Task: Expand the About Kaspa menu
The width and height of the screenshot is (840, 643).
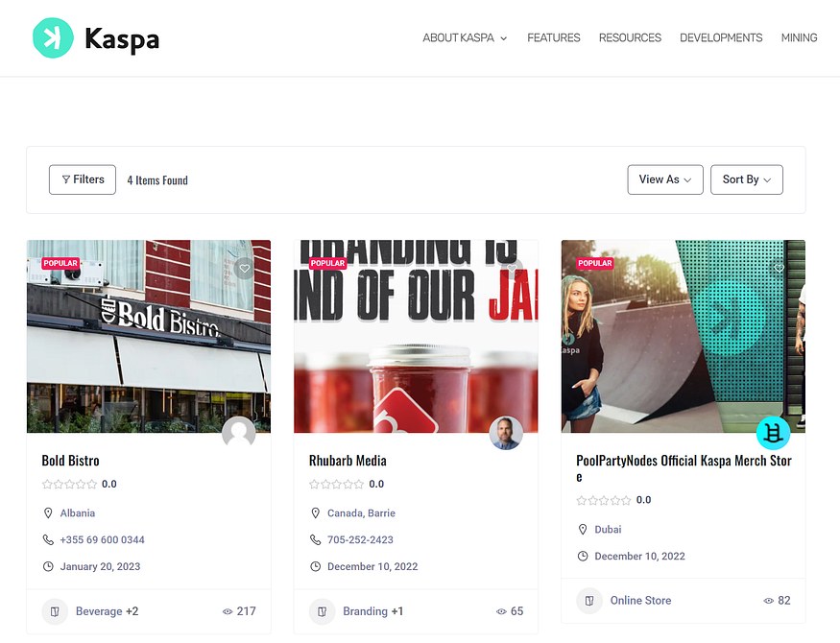Action: pyautogui.click(x=465, y=38)
